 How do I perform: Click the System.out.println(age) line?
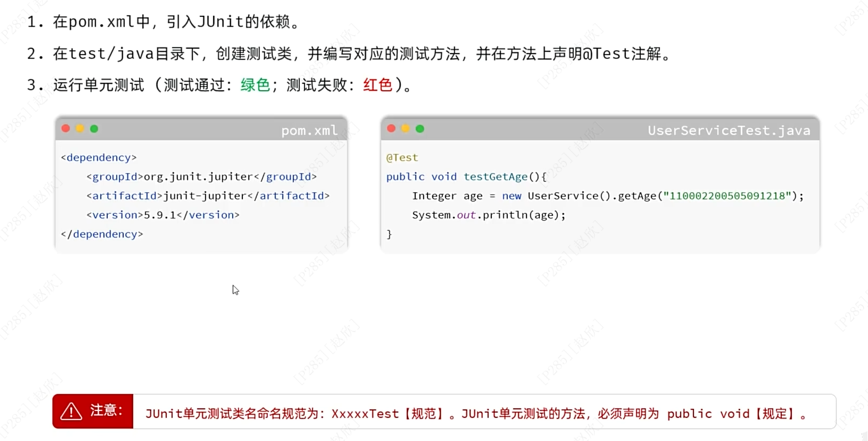click(x=489, y=215)
